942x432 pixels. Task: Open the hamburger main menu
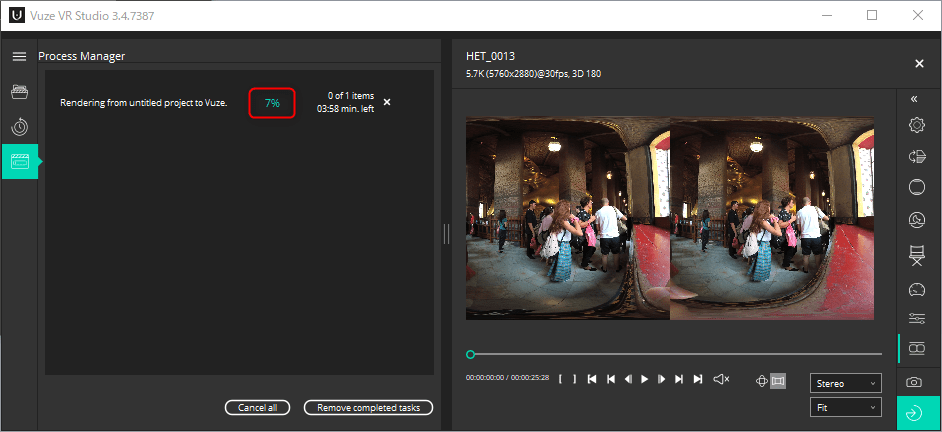(19, 56)
